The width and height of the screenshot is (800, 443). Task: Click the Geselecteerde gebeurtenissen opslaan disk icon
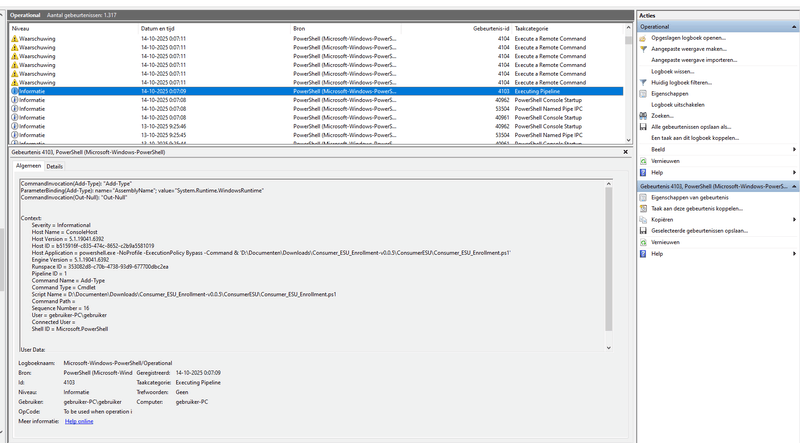coord(643,231)
